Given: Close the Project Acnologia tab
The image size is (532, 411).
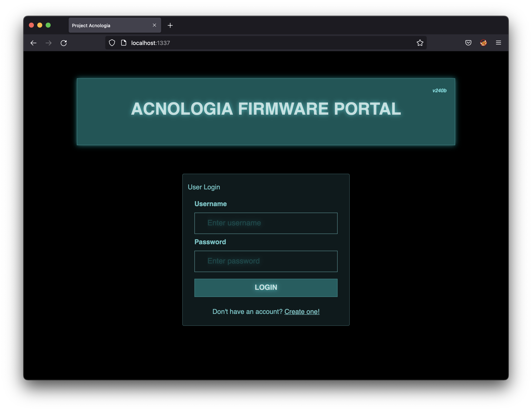Looking at the screenshot, I should pyautogui.click(x=154, y=25).
